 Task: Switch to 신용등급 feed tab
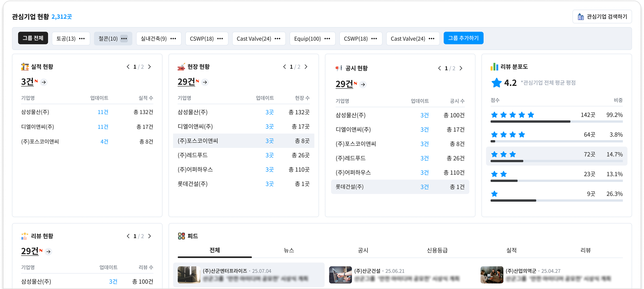437,250
